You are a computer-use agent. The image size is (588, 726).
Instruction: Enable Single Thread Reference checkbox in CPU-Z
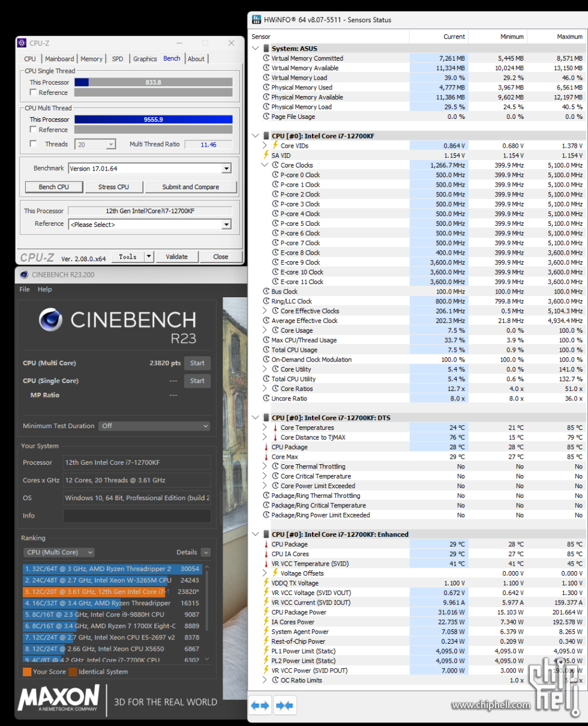point(33,92)
